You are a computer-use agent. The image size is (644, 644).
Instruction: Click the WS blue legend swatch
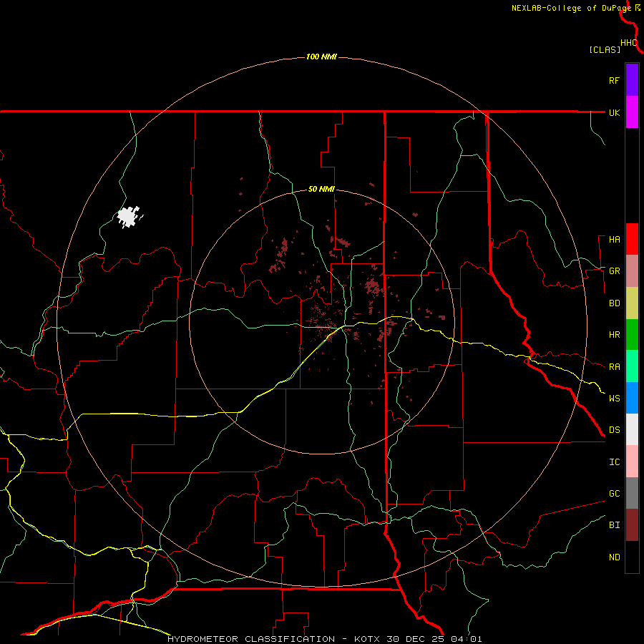pos(632,398)
